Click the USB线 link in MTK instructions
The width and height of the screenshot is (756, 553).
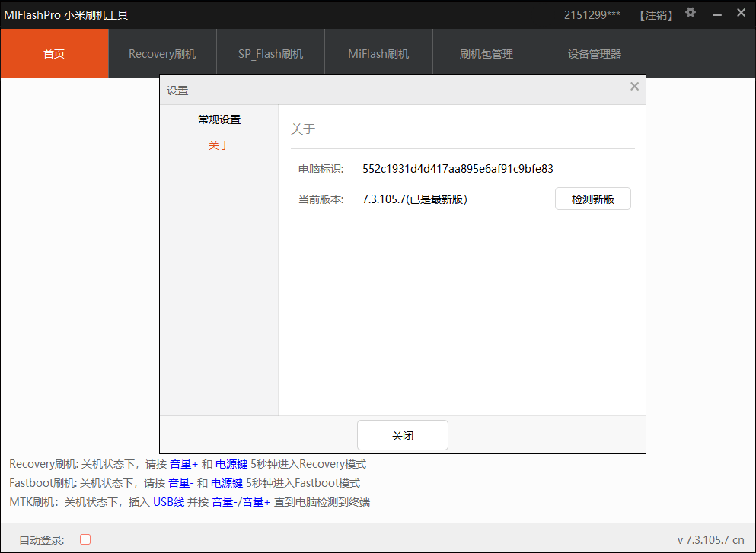167,502
